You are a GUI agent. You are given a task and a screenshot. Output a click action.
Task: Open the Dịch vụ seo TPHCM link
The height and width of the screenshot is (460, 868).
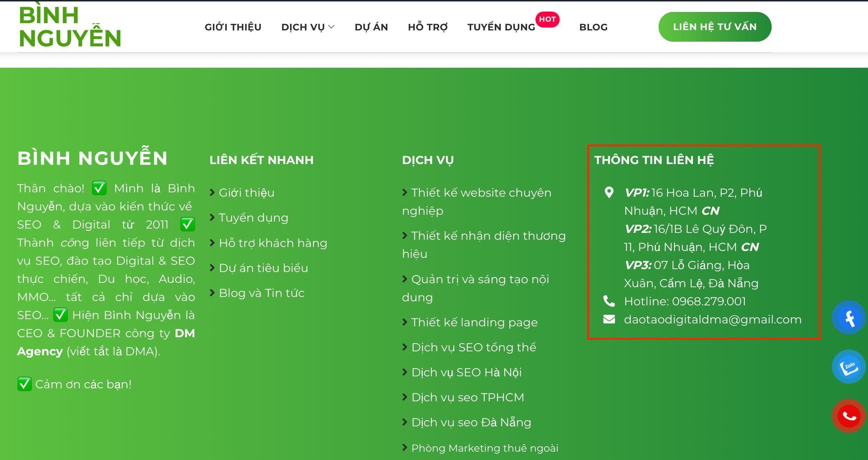[x=468, y=397]
